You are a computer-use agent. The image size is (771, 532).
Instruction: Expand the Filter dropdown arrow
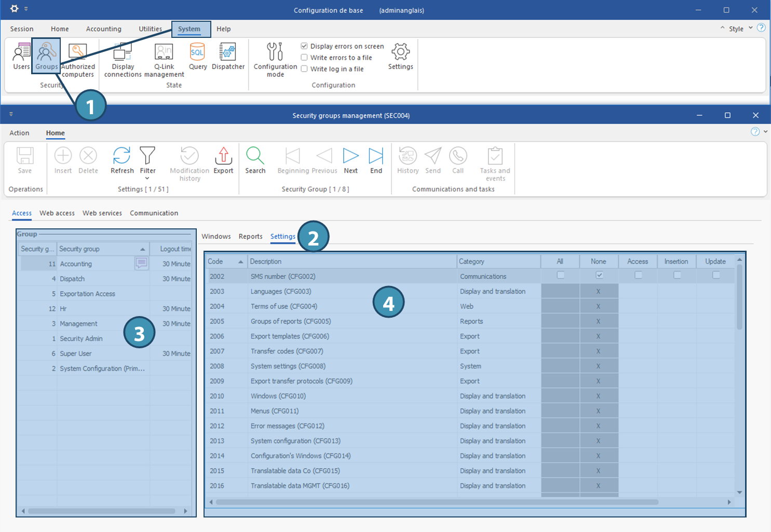pyautogui.click(x=147, y=179)
